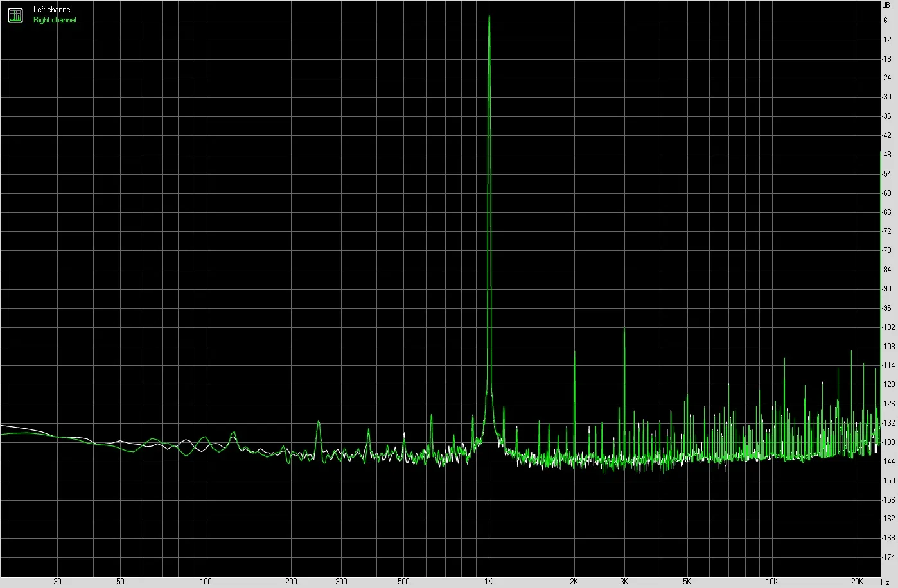Click the -126 dB axis value
The image size is (898, 588).
tap(888, 404)
